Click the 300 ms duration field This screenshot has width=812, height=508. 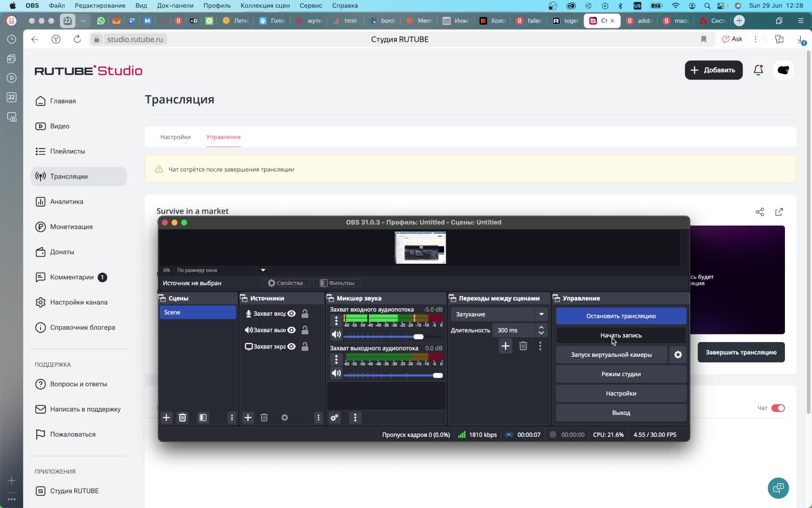(514, 330)
